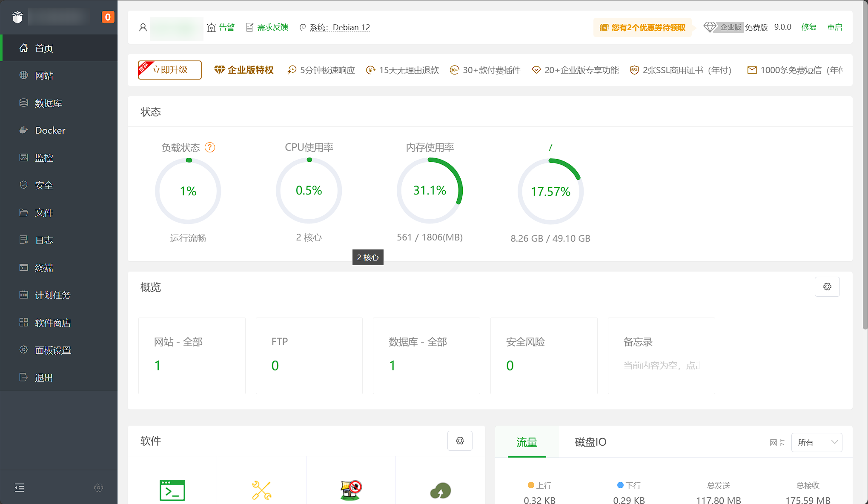The height and width of the screenshot is (504, 868).
Task: Open the network card dropdown
Action: 816,442
